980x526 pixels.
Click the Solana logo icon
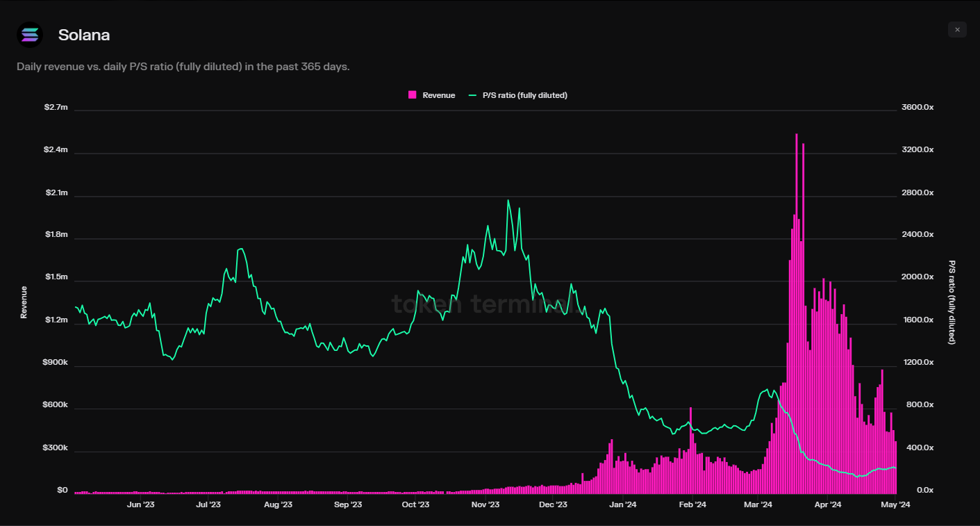tap(30, 35)
